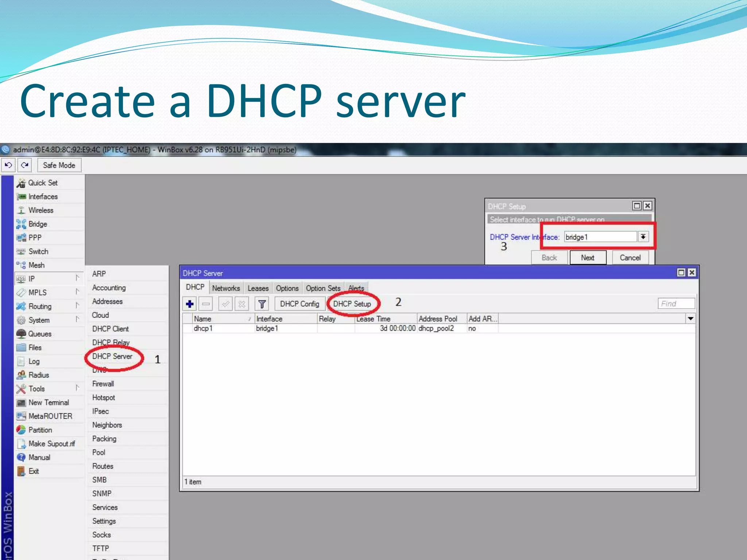Image resolution: width=747 pixels, height=560 pixels.
Task: Switch to the Alerts tab
Action: 356,288
